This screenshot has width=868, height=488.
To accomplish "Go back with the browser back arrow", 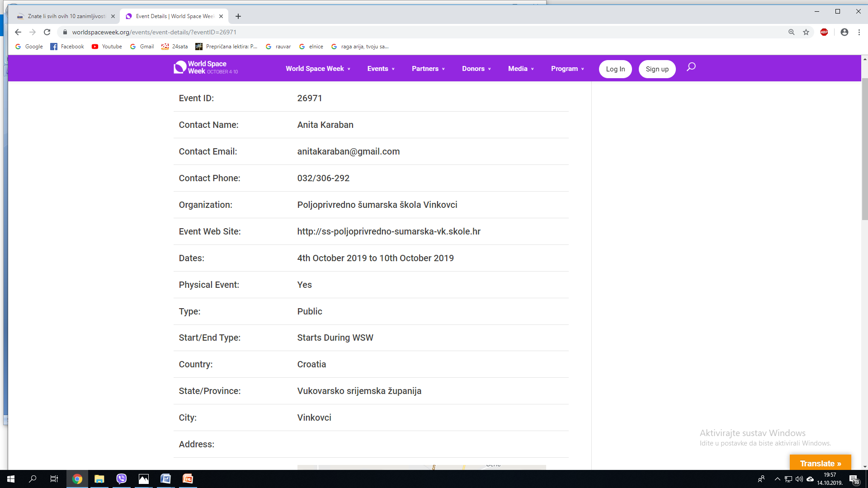I will click(x=18, y=32).
